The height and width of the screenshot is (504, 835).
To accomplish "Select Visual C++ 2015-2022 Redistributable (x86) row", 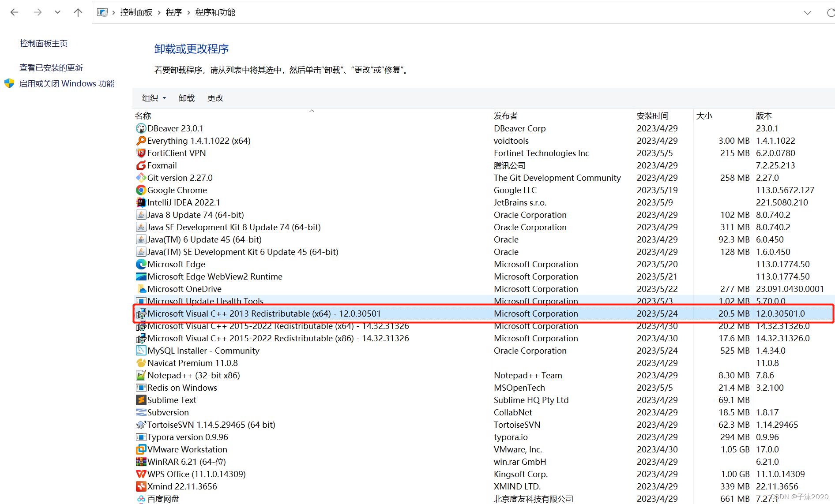I will 484,338.
